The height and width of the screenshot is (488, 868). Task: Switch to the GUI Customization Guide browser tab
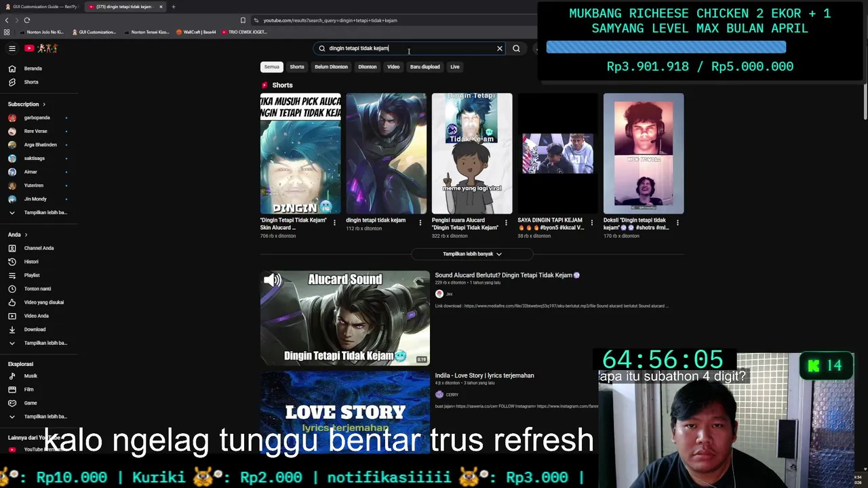42,7
